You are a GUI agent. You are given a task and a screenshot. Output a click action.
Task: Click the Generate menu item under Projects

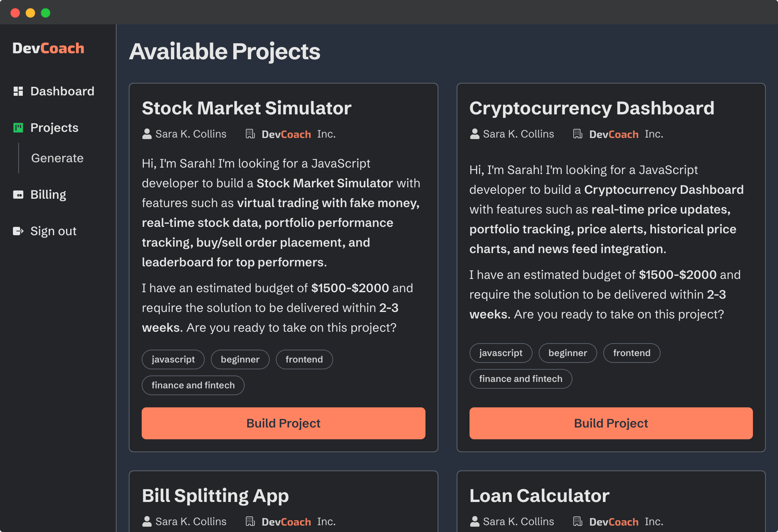coord(57,157)
